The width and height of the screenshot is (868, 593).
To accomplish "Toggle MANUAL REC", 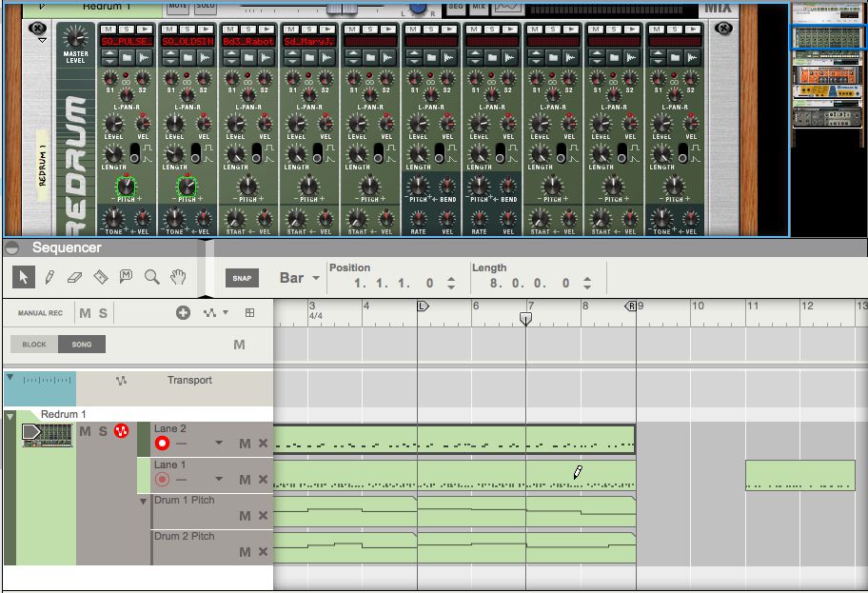I will [40, 313].
